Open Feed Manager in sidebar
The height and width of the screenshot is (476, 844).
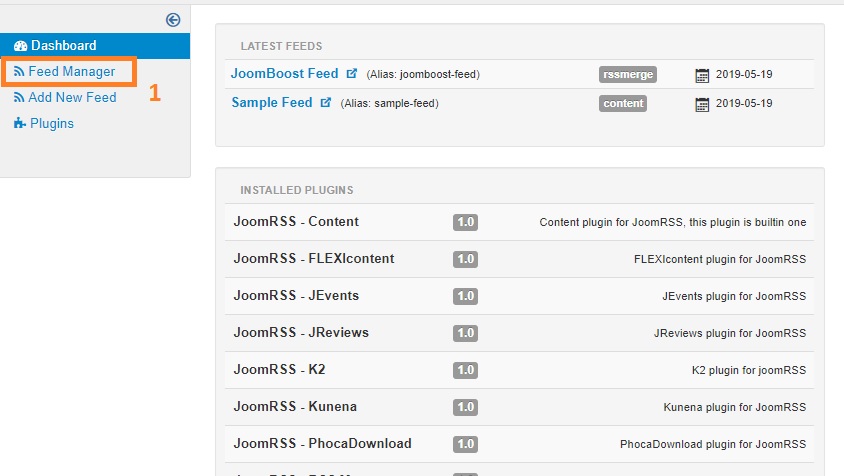point(71,72)
